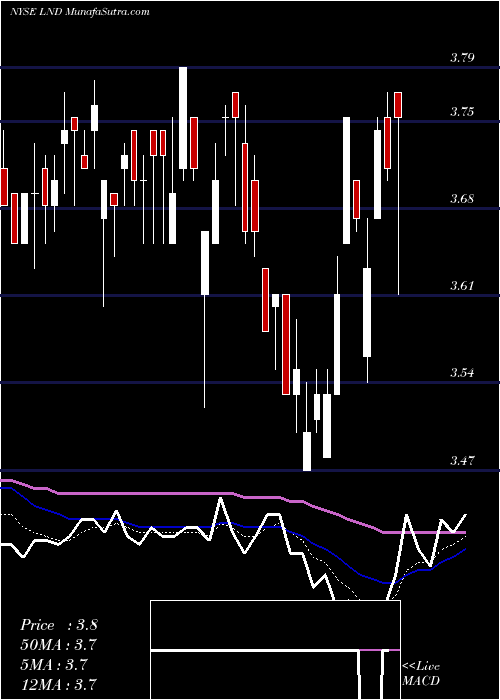Click the 50MA : 3.7 readout

58,645
